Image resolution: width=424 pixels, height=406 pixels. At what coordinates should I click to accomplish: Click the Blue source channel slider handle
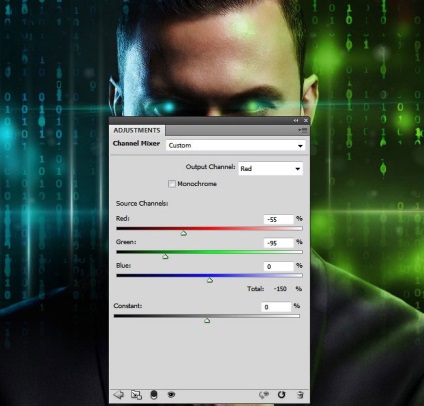[x=210, y=280]
